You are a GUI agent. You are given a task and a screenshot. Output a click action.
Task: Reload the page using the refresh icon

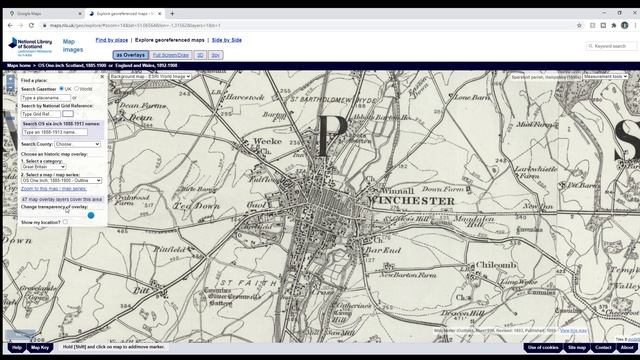(x=31, y=25)
